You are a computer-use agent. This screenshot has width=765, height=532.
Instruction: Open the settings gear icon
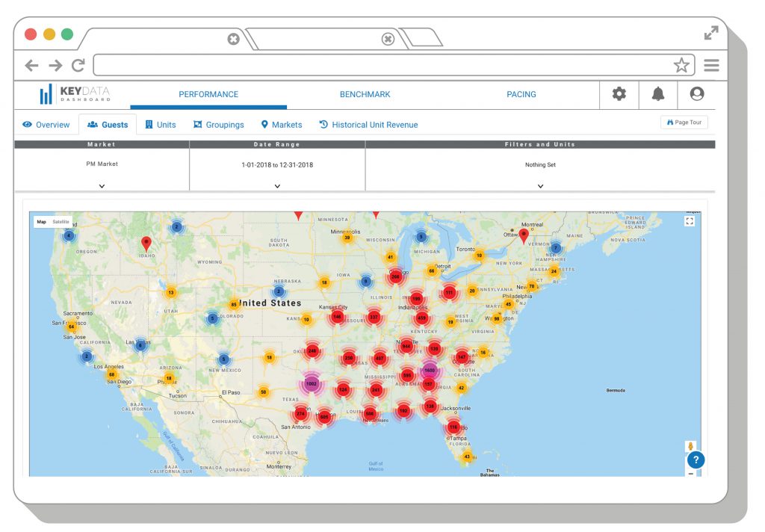point(619,94)
